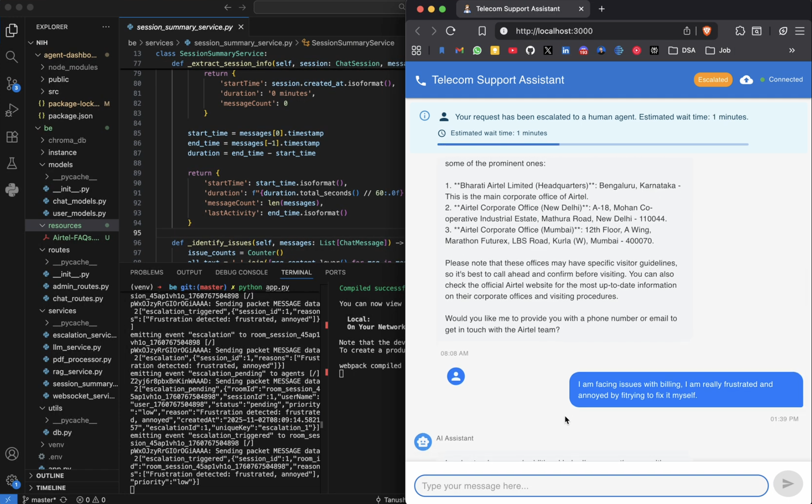Click the browser address bar URL

coord(554,31)
